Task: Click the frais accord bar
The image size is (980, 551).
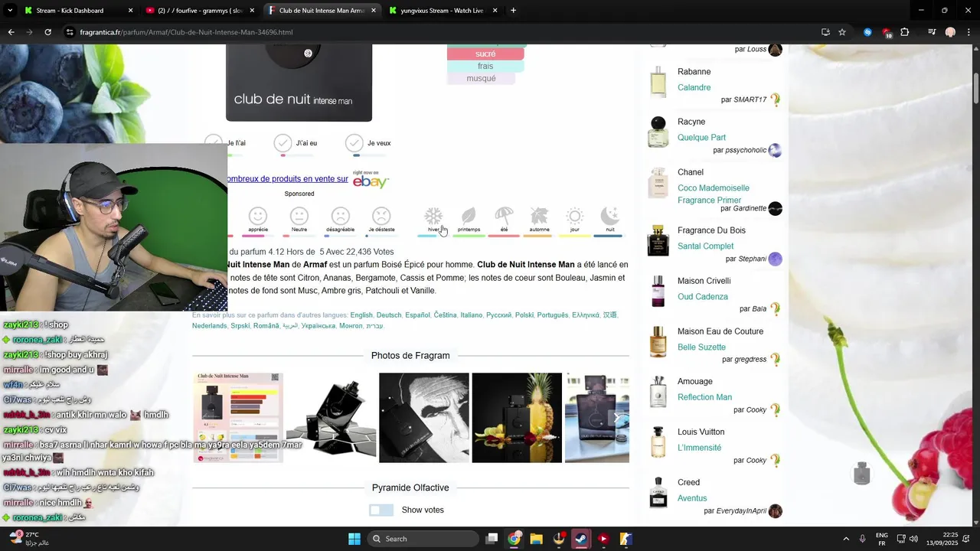Action: click(485, 67)
